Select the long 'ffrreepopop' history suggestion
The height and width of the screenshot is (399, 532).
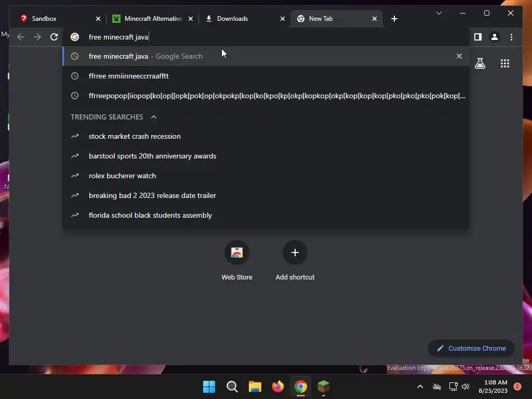(266, 96)
